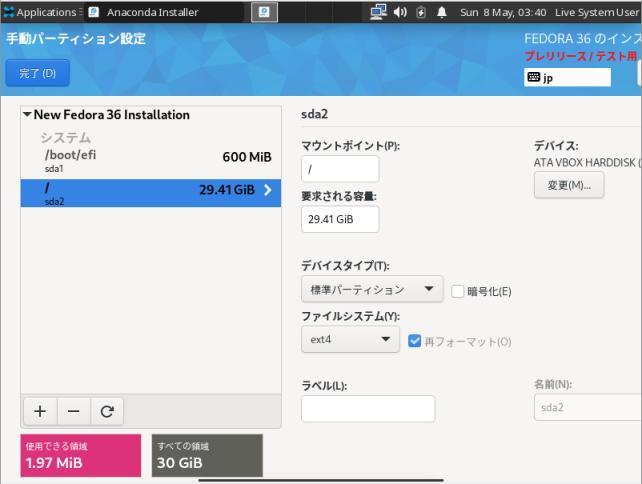Add a new mount point with plus button
The height and width of the screenshot is (484, 642).
pos(40,411)
